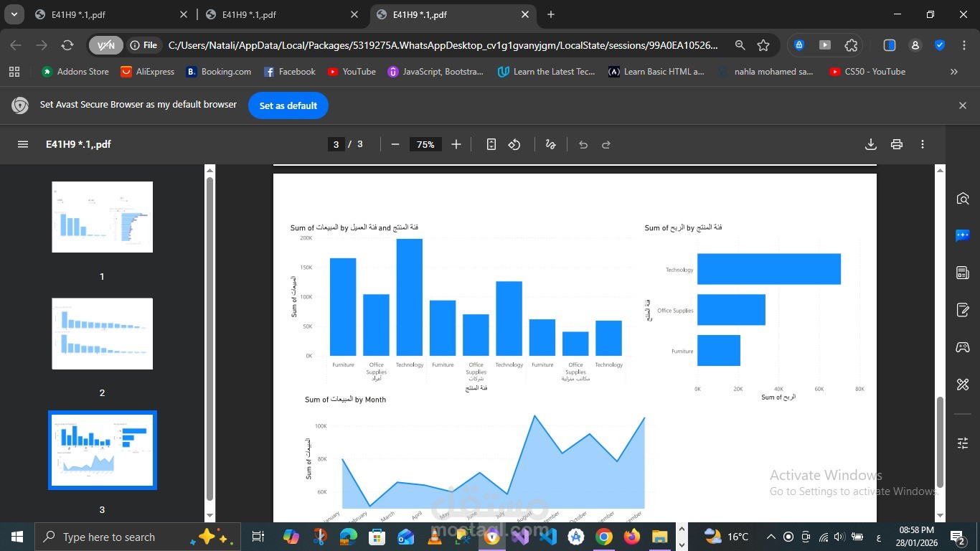Select the drawing annotation tool
Image resolution: width=980 pixels, height=551 pixels.
[550, 144]
